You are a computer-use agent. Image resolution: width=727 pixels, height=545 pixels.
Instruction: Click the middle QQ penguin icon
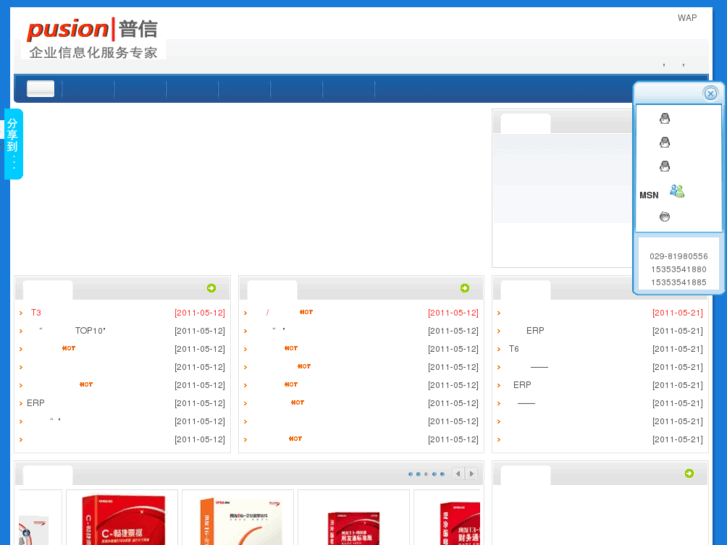coord(664,142)
